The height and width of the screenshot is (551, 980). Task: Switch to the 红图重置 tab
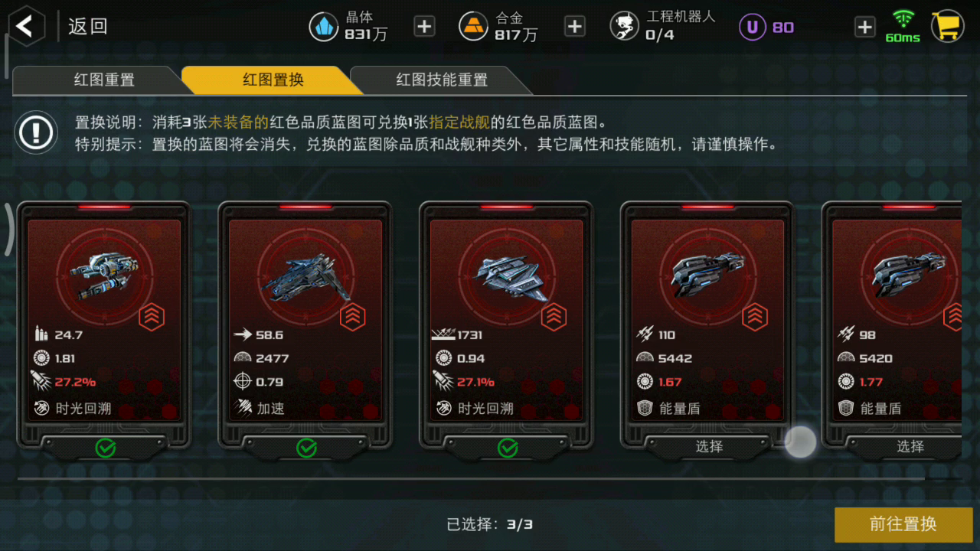104,80
